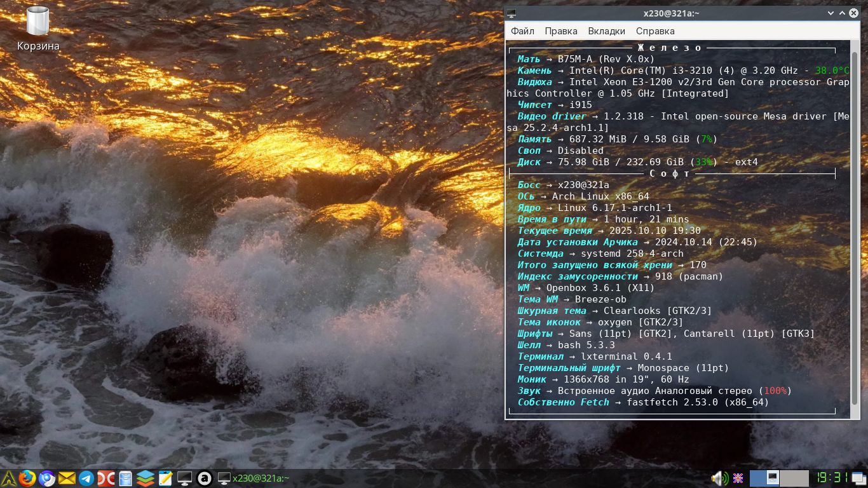868x488 pixels.
Task: Launch Double Commander red icon
Action: coord(105,478)
